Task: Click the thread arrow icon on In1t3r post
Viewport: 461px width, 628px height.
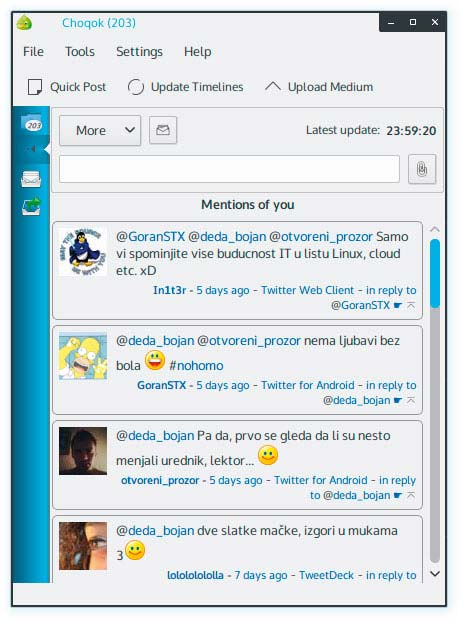Action: [x=411, y=305]
